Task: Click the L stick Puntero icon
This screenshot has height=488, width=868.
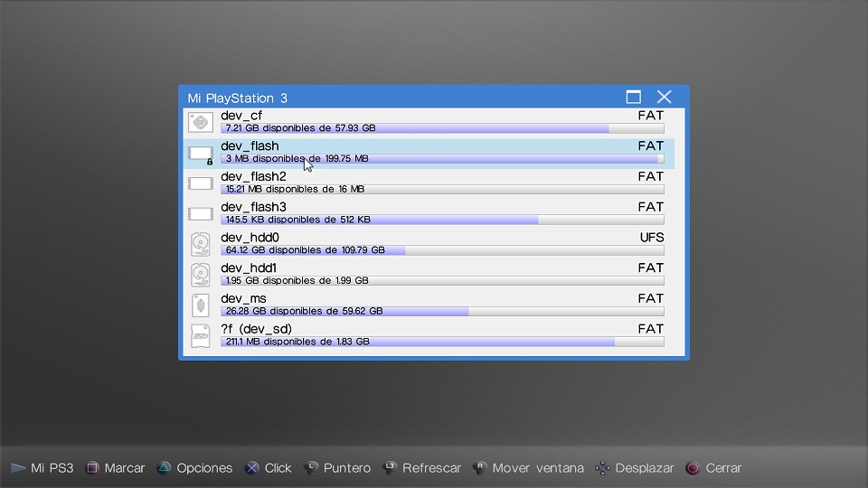Action: tap(311, 468)
